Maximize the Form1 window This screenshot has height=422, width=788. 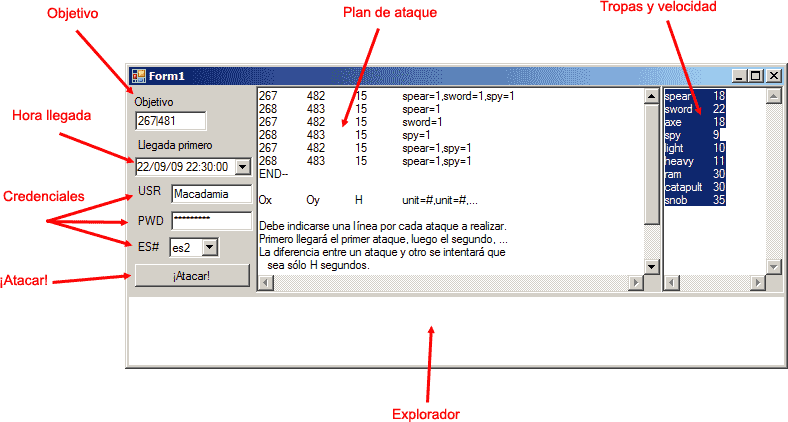pos(756,76)
